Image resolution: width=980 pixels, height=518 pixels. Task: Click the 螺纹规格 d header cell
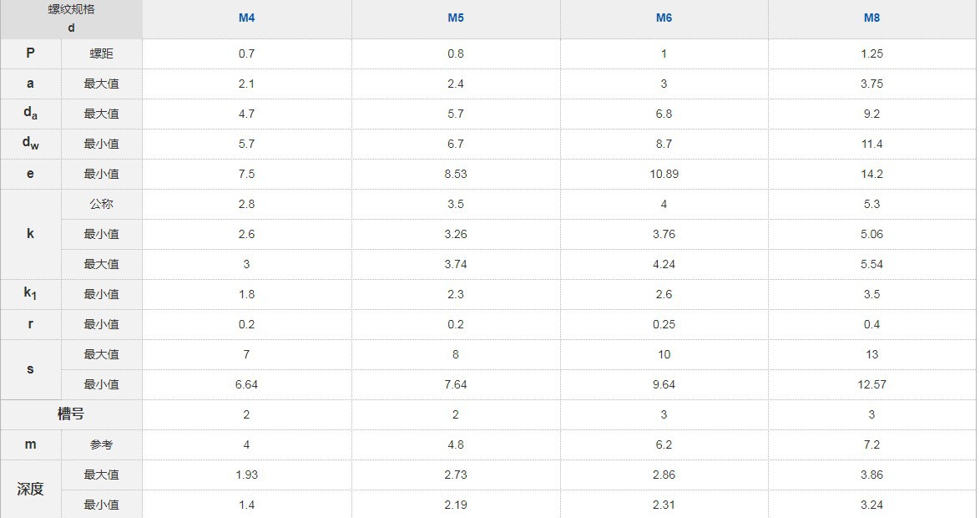tap(71, 19)
